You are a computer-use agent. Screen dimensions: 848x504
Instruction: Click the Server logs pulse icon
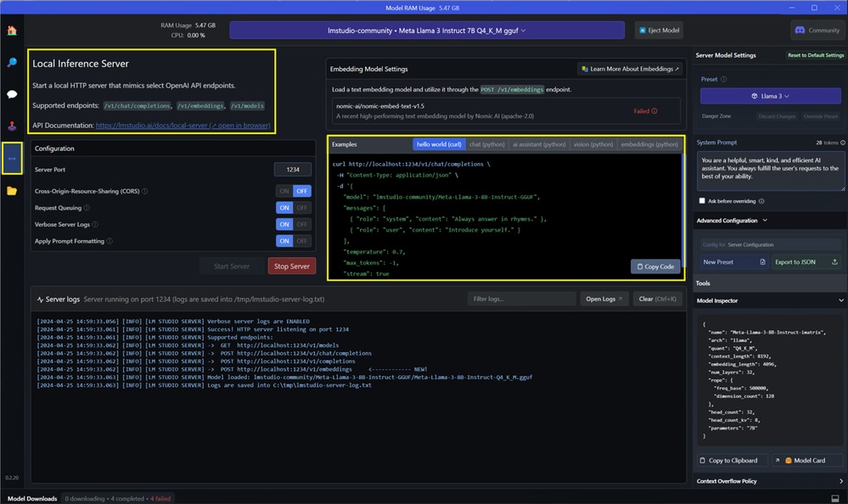[x=40, y=300]
